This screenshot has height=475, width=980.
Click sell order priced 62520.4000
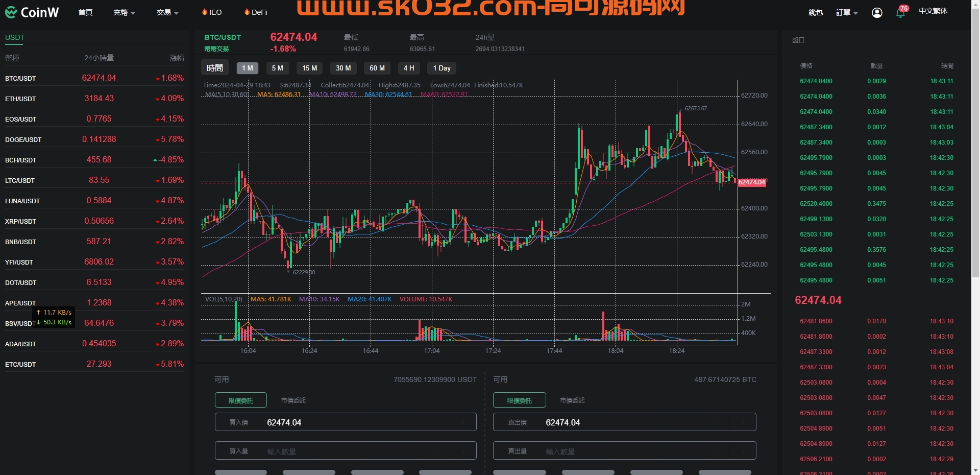tap(876, 204)
